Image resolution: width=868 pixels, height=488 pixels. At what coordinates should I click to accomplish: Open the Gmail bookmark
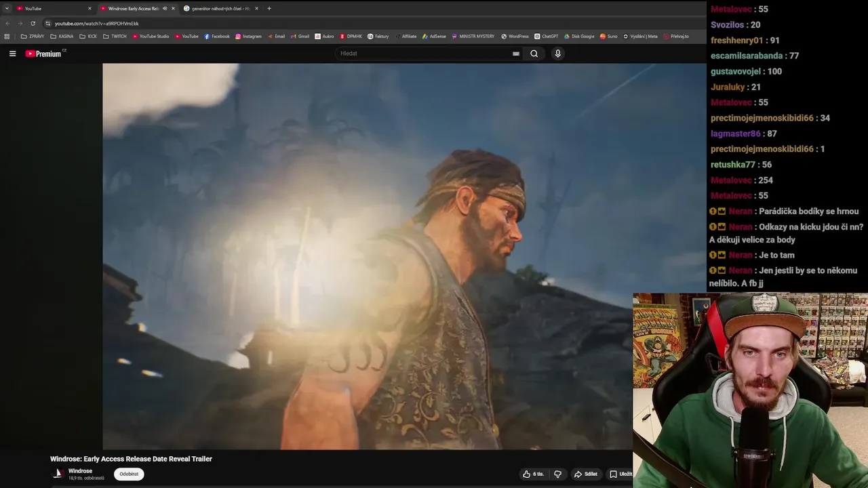pos(300,36)
